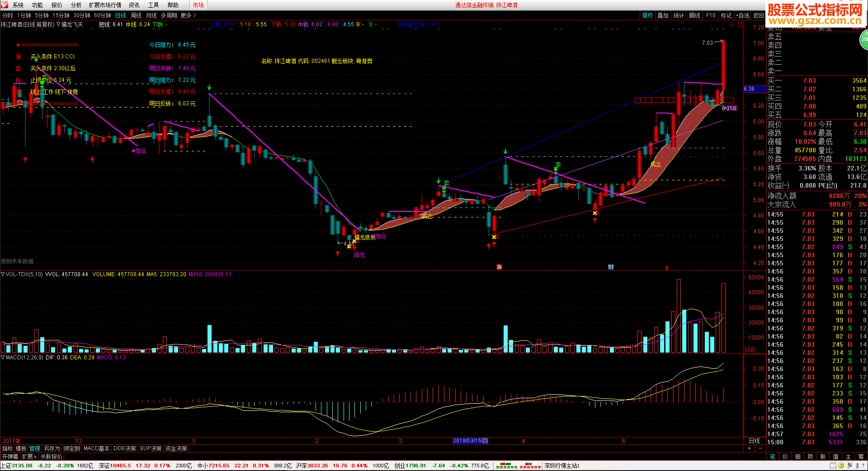
Task: Select the 主 main-force tab
Action: click(849, 457)
